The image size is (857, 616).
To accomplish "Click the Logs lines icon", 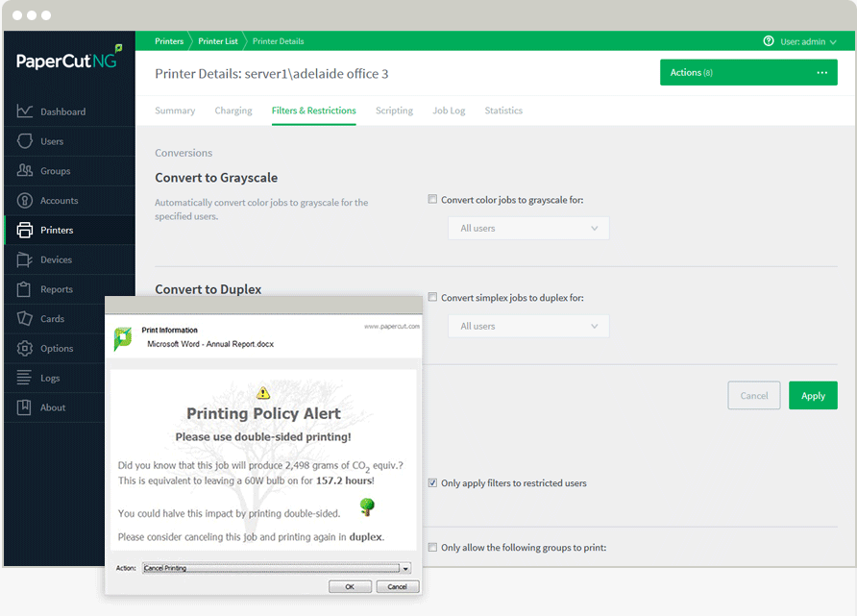I will tap(24, 378).
